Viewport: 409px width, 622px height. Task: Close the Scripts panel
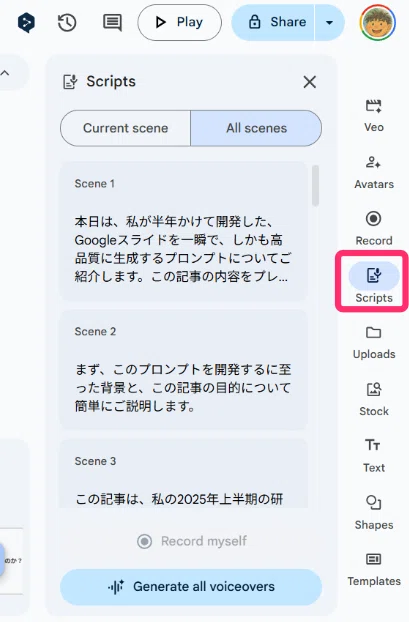click(309, 82)
